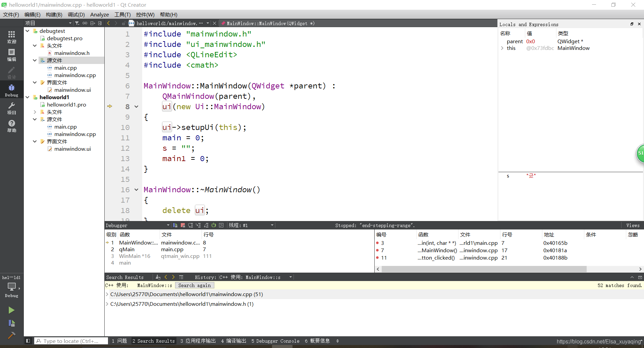The width and height of the screenshot is (644, 348).
Task: Go to next search result
Action: pos(173,277)
